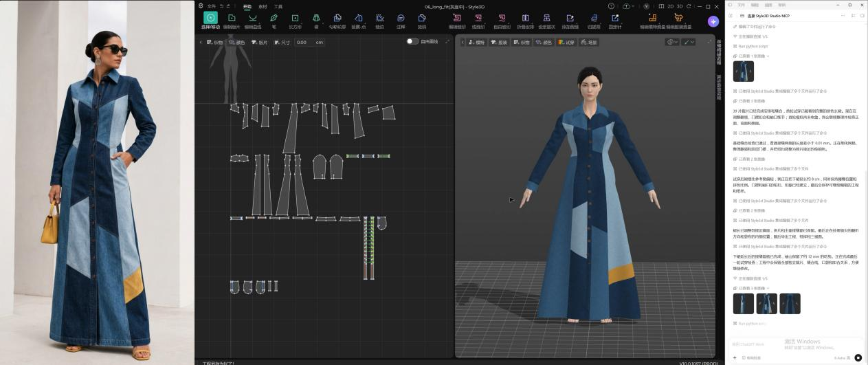Collapse the 3D window toolbar chevron
Screen dimensions: 868x365
pos(461,42)
